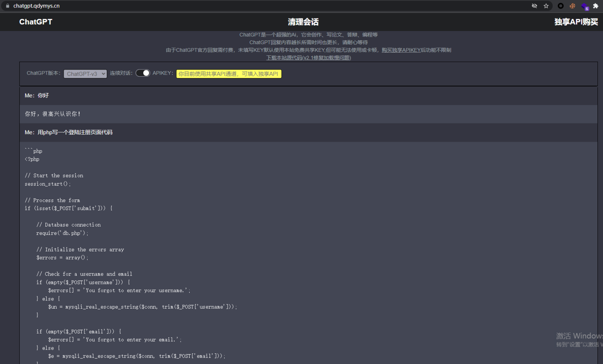Click the 'Me: 你好' message row
Screen dimensions: 603x364
[x=37, y=95]
